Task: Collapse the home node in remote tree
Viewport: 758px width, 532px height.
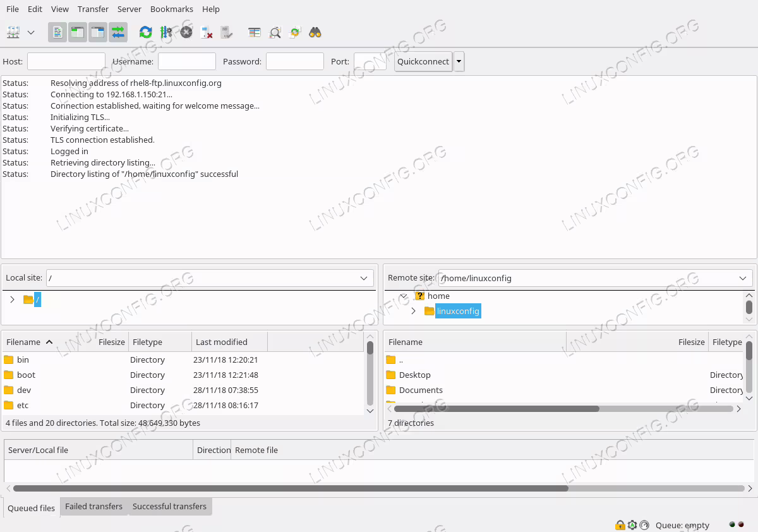Action: (404, 296)
